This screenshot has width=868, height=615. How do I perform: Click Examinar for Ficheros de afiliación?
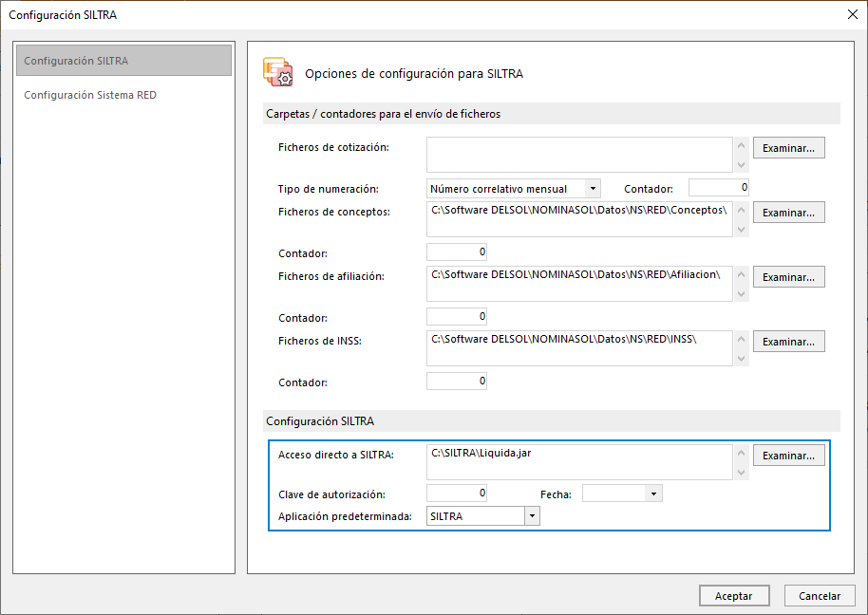788,277
